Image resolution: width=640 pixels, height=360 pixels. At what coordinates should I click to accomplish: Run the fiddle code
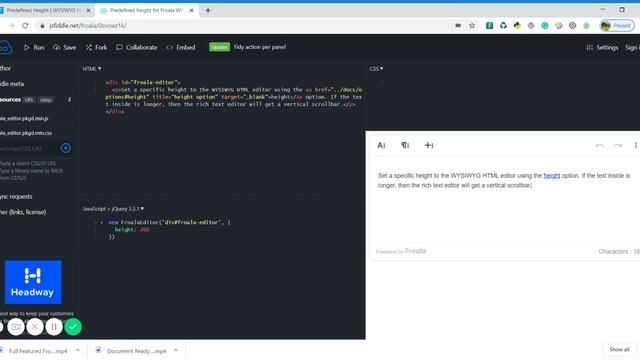pyautogui.click(x=34, y=47)
